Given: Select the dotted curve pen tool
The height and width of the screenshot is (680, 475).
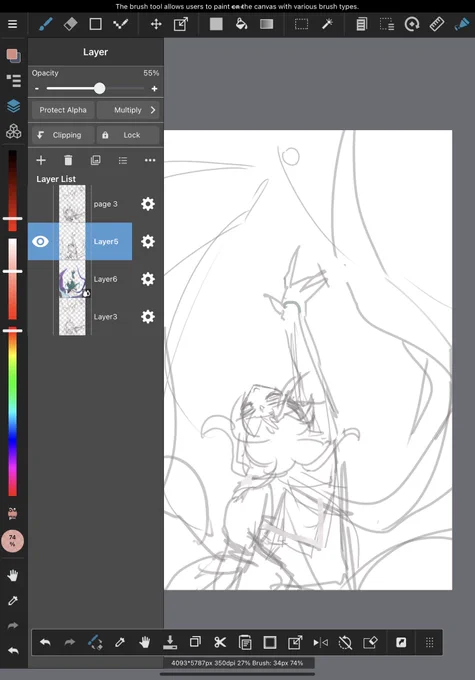Looking at the screenshot, I should 120,24.
